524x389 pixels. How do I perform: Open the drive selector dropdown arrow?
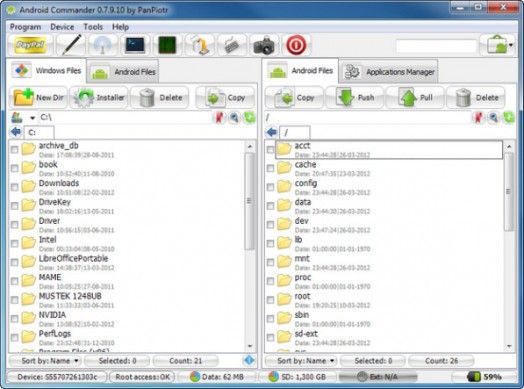[x=32, y=118]
